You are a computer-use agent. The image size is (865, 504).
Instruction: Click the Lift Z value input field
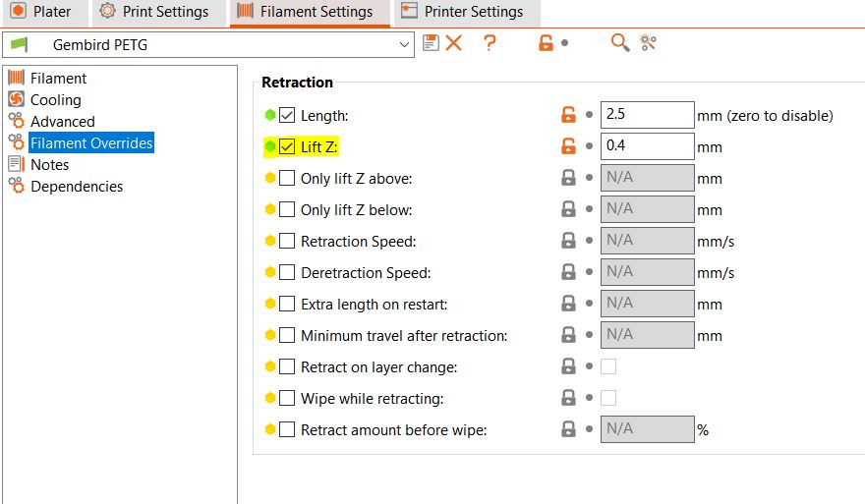tap(647, 146)
